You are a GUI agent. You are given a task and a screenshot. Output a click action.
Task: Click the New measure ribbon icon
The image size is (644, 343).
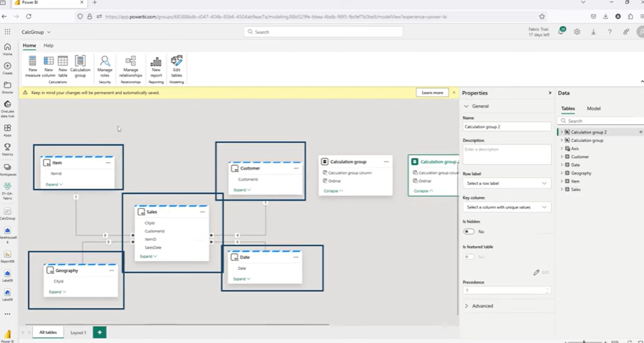33,66
